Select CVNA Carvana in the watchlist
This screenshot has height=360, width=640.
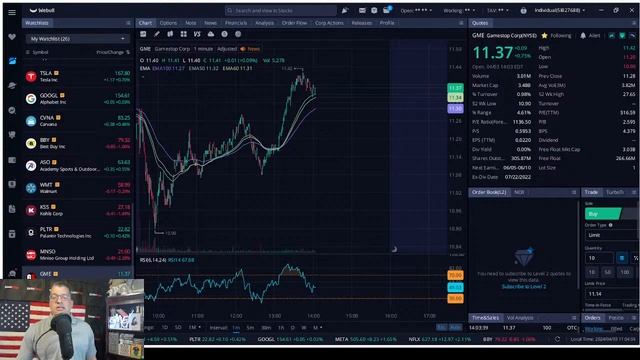(78, 121)
